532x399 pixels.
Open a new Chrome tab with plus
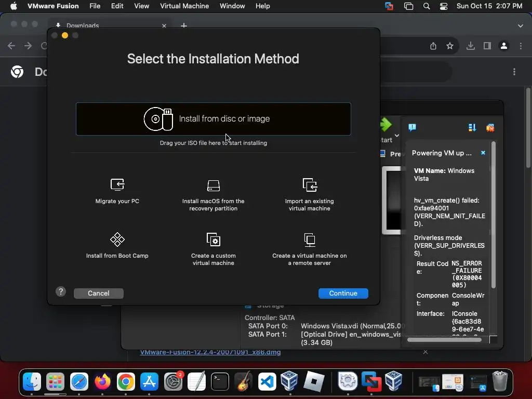(x=184, y=25)
